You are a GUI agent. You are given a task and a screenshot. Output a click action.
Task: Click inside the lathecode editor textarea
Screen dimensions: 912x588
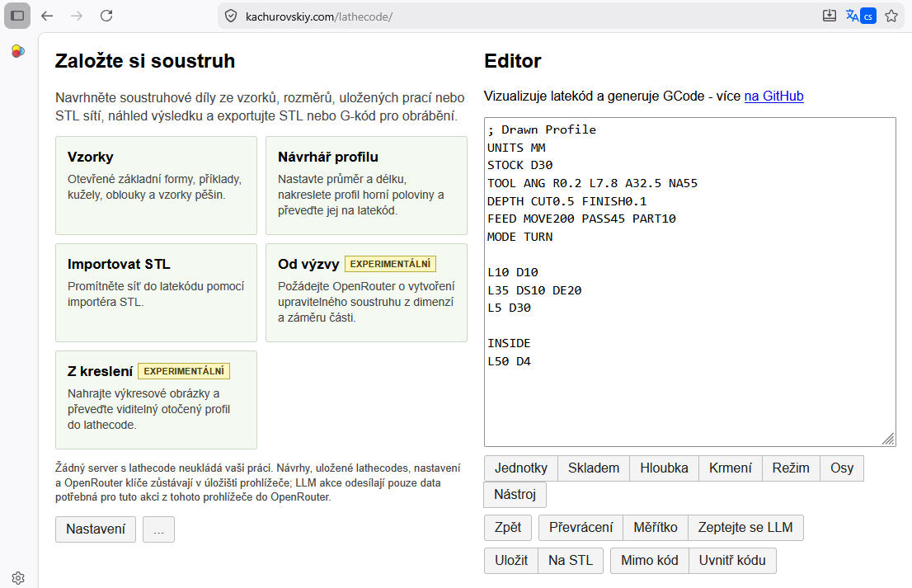(690, 282)
